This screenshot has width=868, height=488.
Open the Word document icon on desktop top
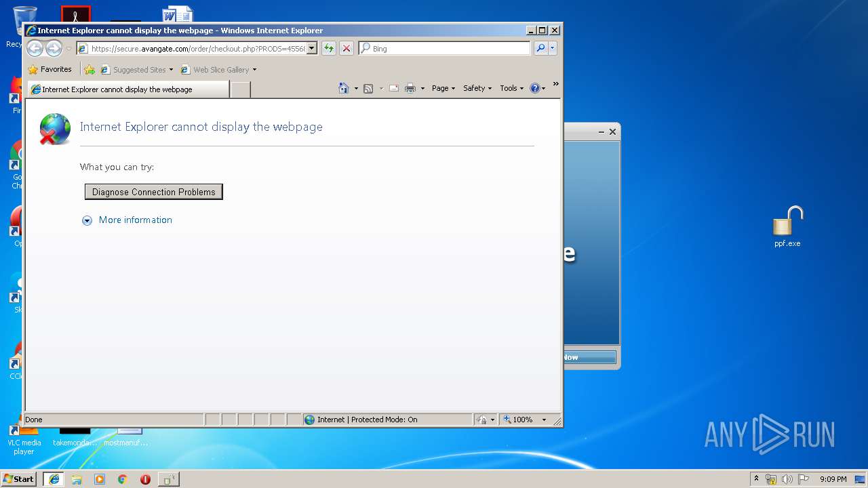pos(178,14)
